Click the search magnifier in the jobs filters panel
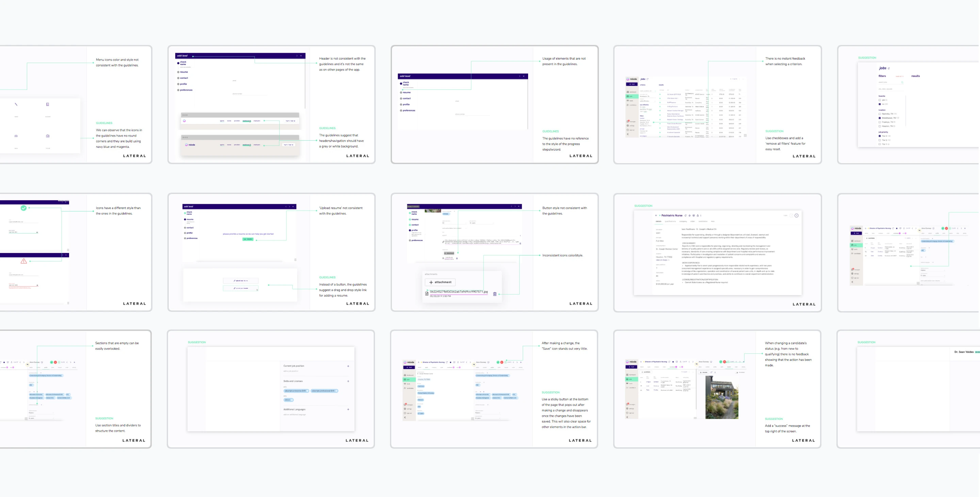The image size is (980, 497). pos(902,83)
